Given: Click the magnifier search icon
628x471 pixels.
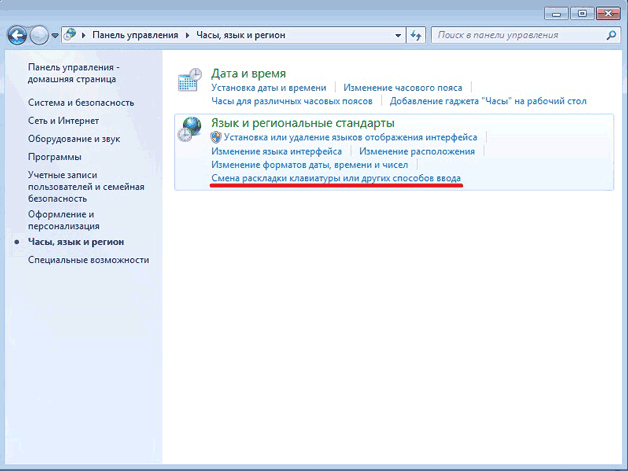Looking at the screenshot, I should [611, 35].
